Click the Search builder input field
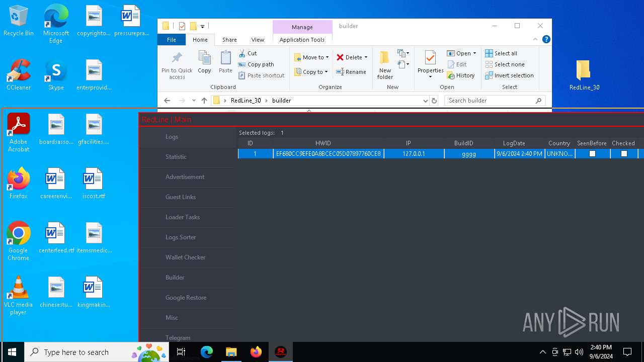 495,101
